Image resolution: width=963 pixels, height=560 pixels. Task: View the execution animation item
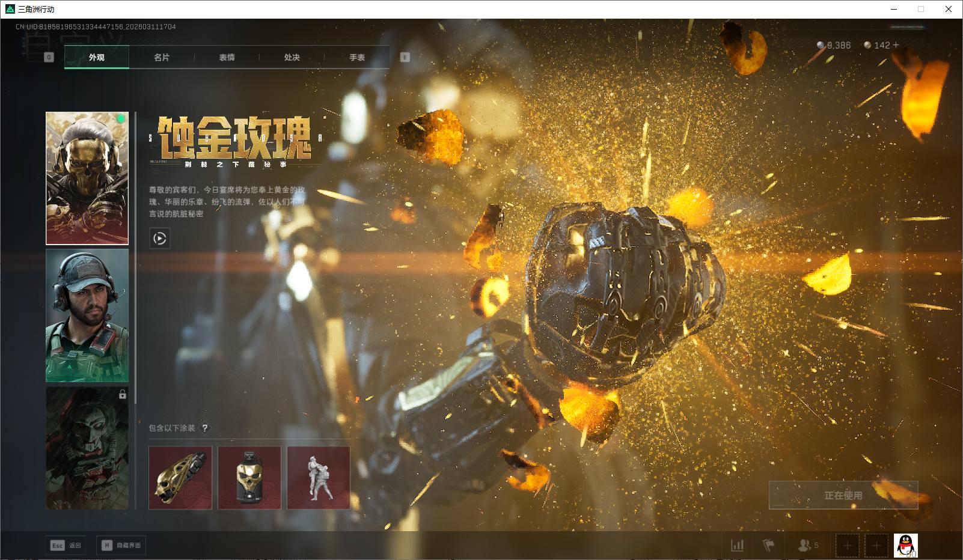click(x=319, y=478)
